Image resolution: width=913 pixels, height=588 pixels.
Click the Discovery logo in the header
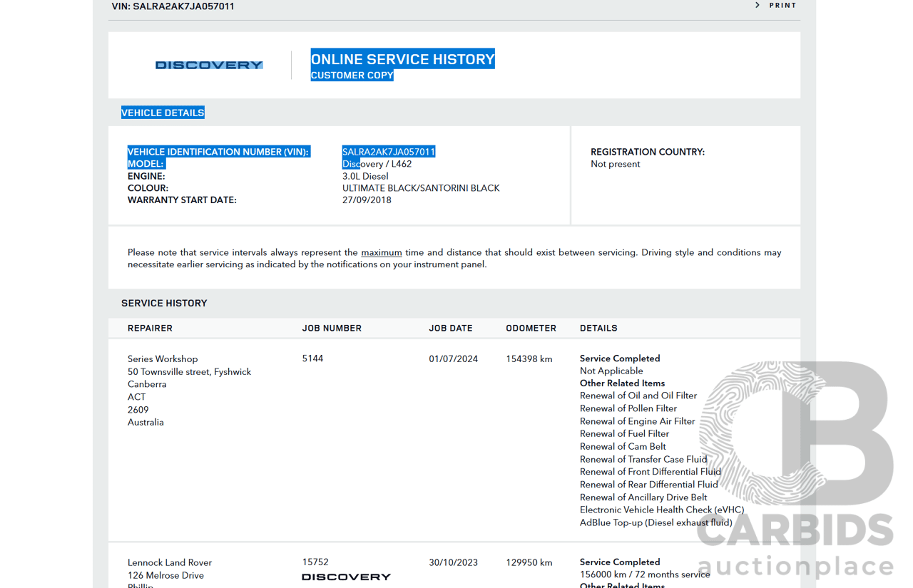coord(209,65)
